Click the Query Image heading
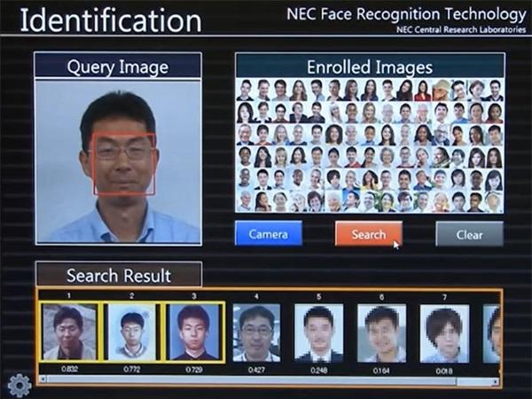Screen dimensions: 532x399 coord(118,66)
